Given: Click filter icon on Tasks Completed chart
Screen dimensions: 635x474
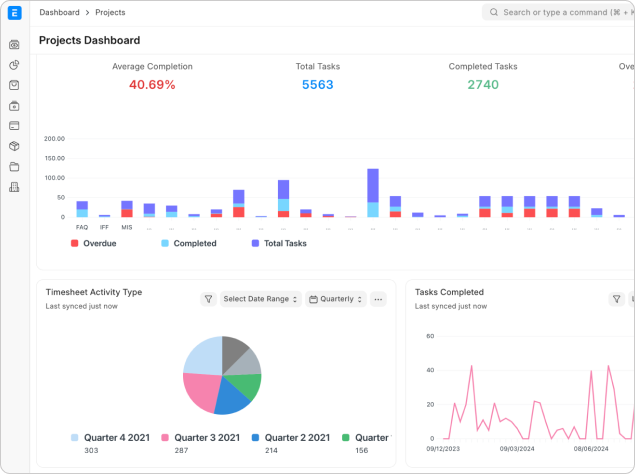Looking at the screenshot, I should point(617,299).
